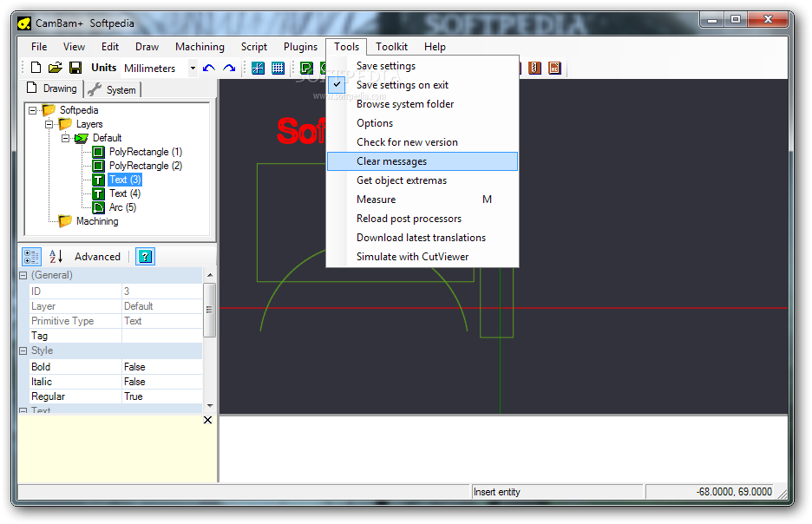Open the Machining menu
The image size is (812, 524).
click(x=200, y=47)
